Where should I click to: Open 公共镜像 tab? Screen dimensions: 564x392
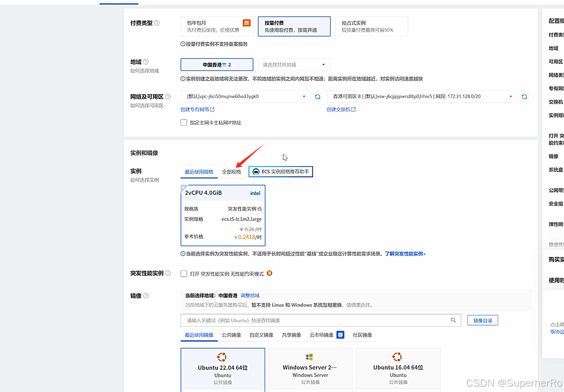tap(231, 335)
